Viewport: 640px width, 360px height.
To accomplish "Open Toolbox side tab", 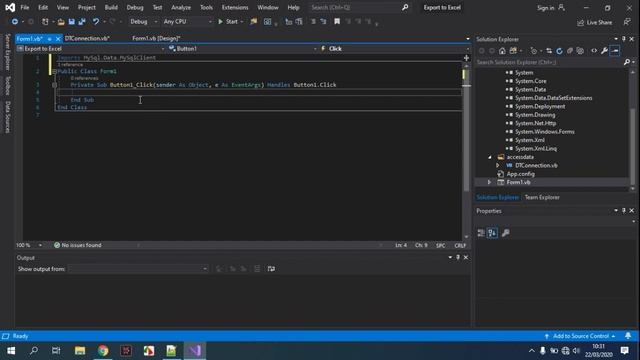I will [7, 86].
